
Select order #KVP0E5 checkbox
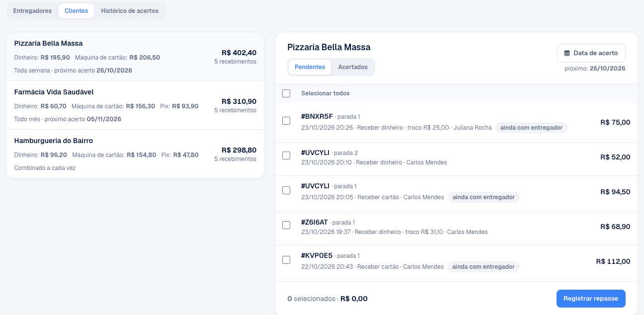pyautogui.click(x=286, y=260)
